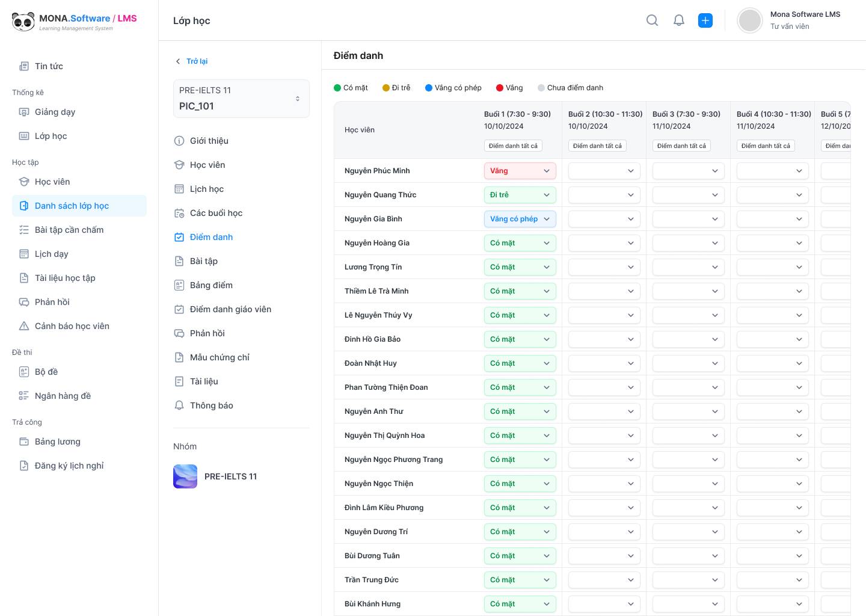Click the PRE-IELTS 11 group thumbnail image
Viewport: 866px width, 616px height.
[185, 476]
